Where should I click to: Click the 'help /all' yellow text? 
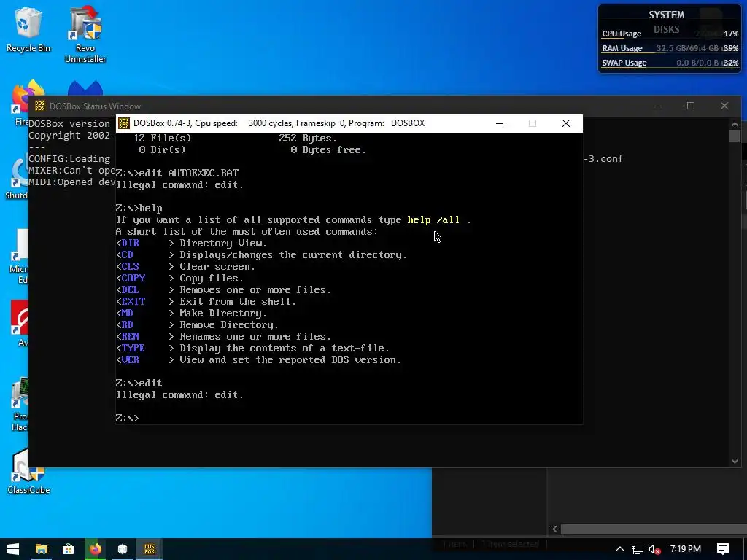[433, 220]
